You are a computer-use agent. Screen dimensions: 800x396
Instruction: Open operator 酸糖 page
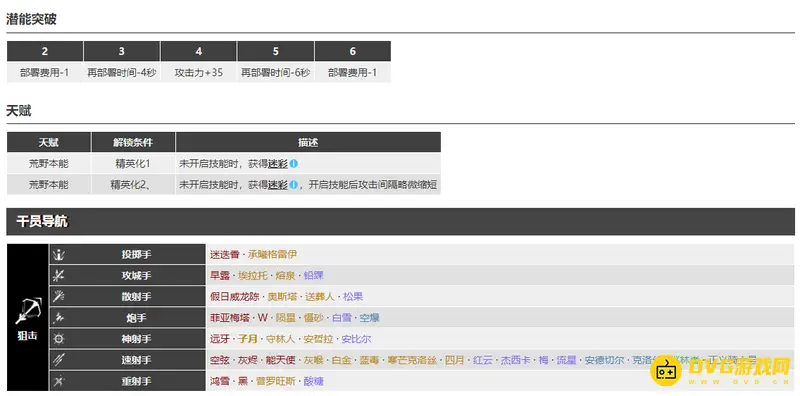point(314,381)
